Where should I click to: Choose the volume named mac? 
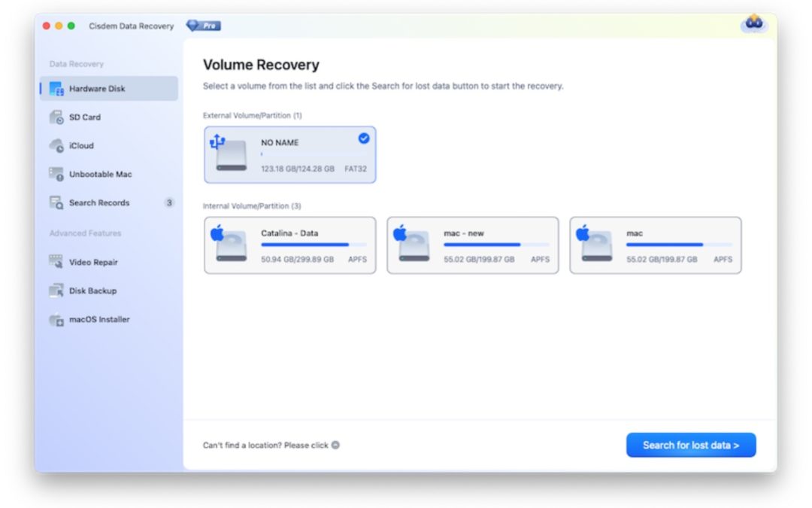coord(655,245)
